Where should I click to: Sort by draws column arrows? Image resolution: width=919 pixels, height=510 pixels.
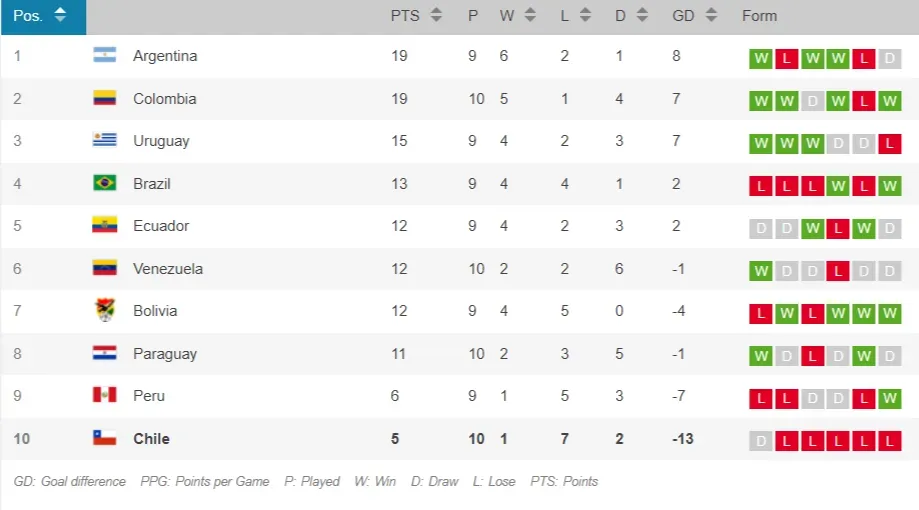pyautogui.click(x=642, y=15)
